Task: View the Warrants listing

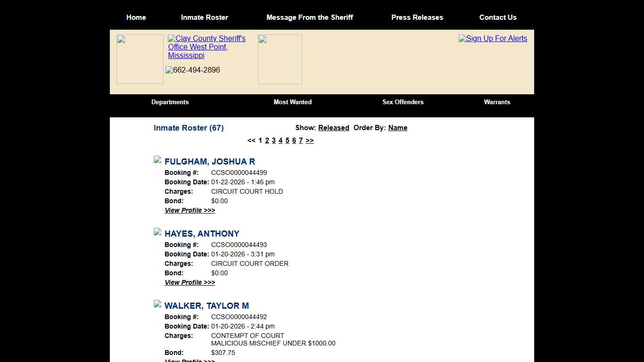Action: 497,102
